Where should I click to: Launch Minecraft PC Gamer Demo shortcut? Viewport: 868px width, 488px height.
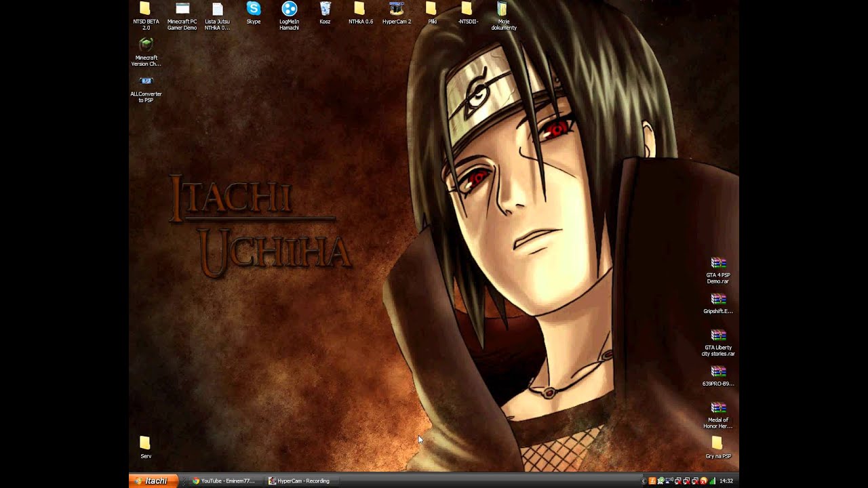click(182, 16)
